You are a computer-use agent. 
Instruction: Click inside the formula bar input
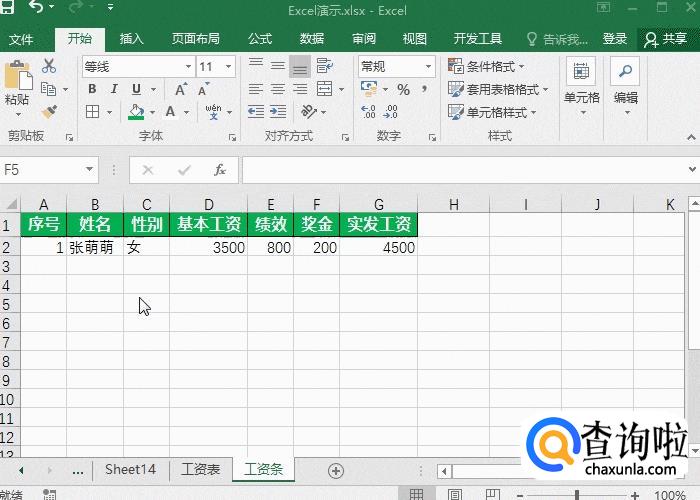(464, 170)
